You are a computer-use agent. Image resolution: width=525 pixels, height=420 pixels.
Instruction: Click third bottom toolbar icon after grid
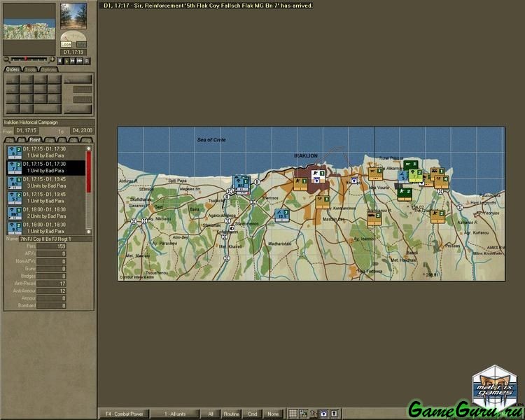[314, 414]
